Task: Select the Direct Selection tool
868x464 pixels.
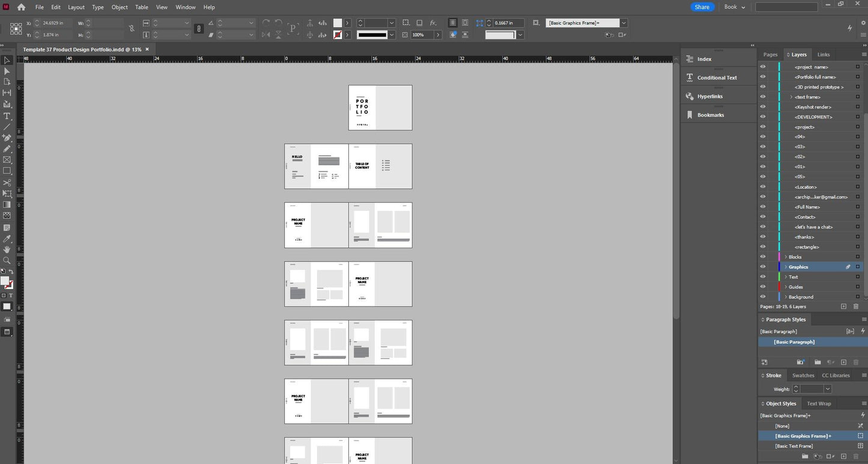Action: [x=7, y=71]
